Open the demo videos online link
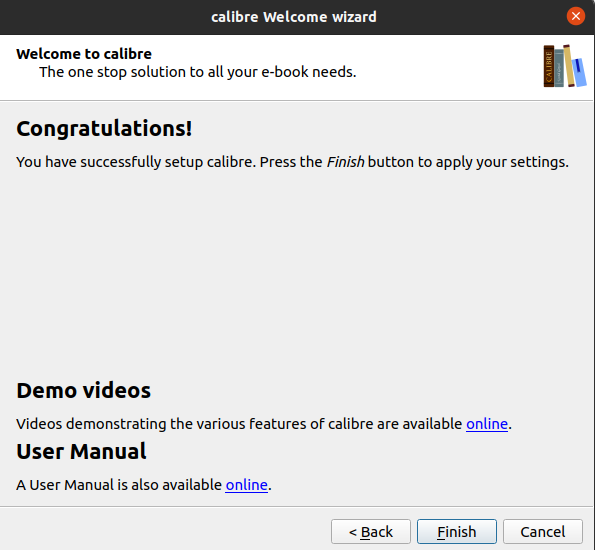 pyautogui.click(x=487, y=424)
